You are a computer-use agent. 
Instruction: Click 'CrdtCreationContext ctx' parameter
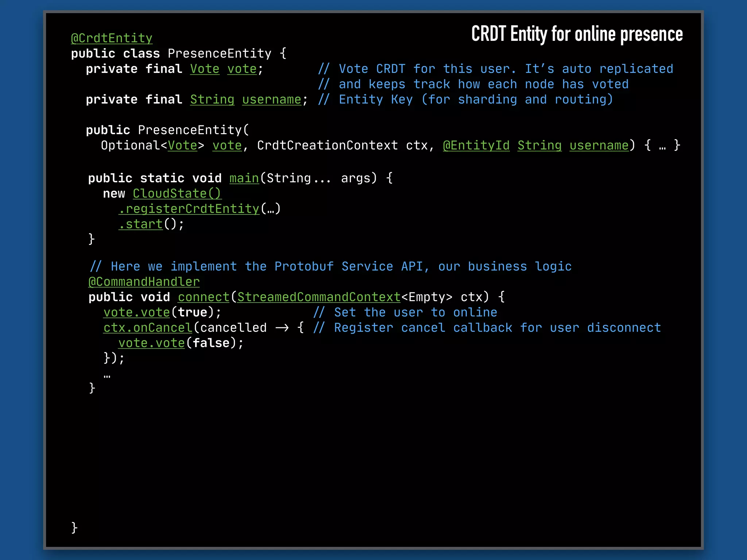[342, 145]
